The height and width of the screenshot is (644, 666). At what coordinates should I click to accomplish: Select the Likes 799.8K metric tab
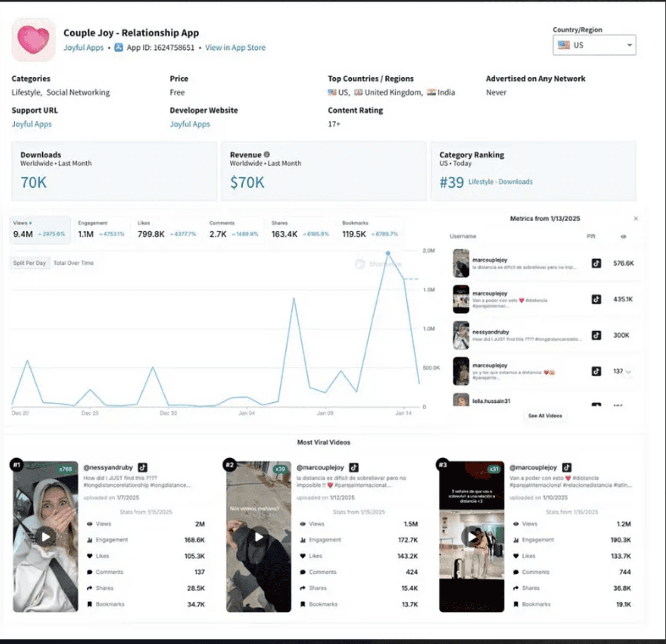pos(167,230)
